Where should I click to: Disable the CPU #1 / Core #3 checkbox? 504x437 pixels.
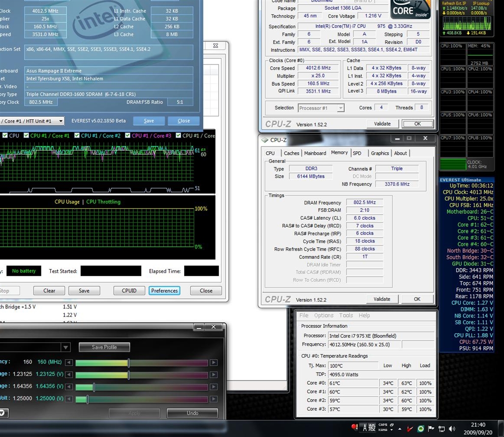click(x=127, y=135)
